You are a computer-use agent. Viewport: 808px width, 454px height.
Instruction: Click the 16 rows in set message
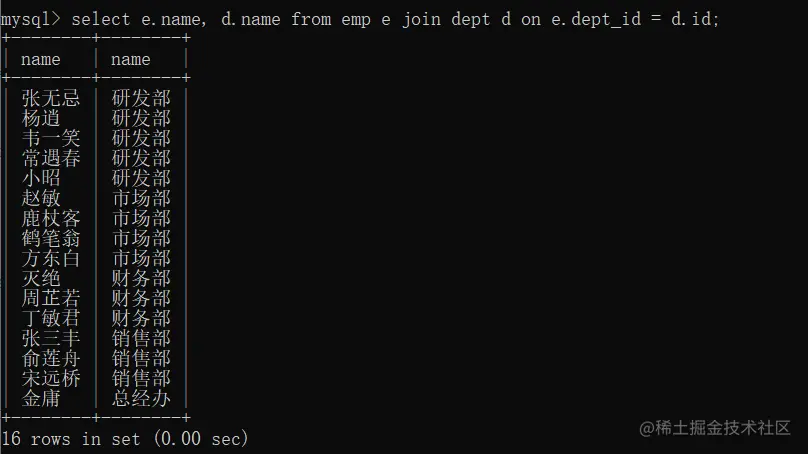point(125,439)
